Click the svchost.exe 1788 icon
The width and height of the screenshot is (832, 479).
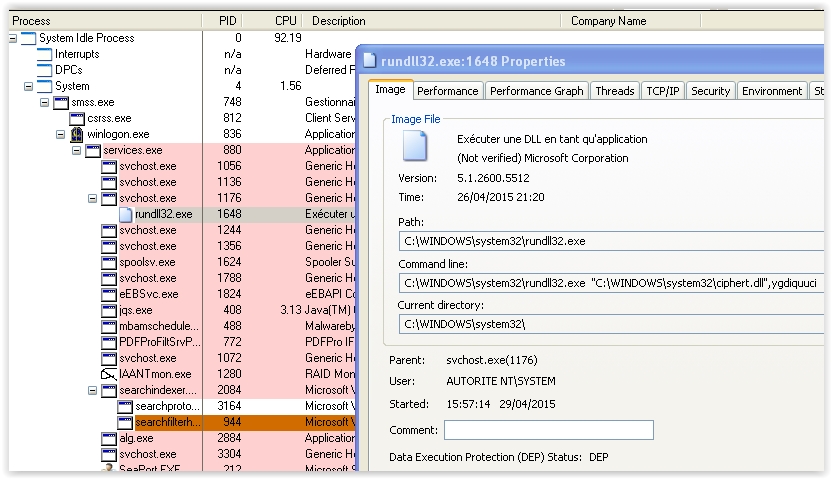pos(109,278)
